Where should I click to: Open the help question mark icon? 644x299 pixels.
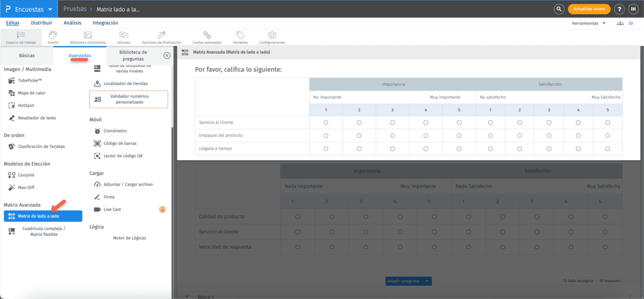[x=619, y=9]
